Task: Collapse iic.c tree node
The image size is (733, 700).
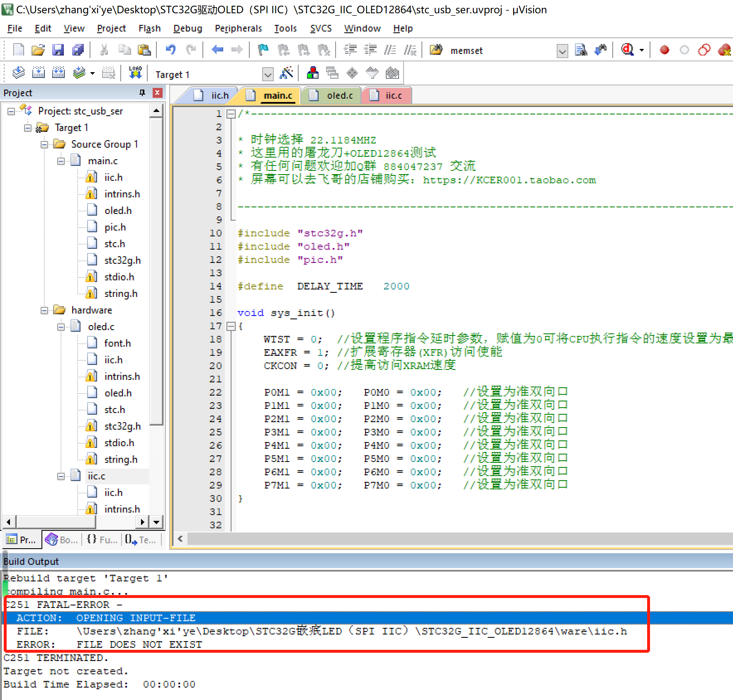Action: click(x=61, y=476)
